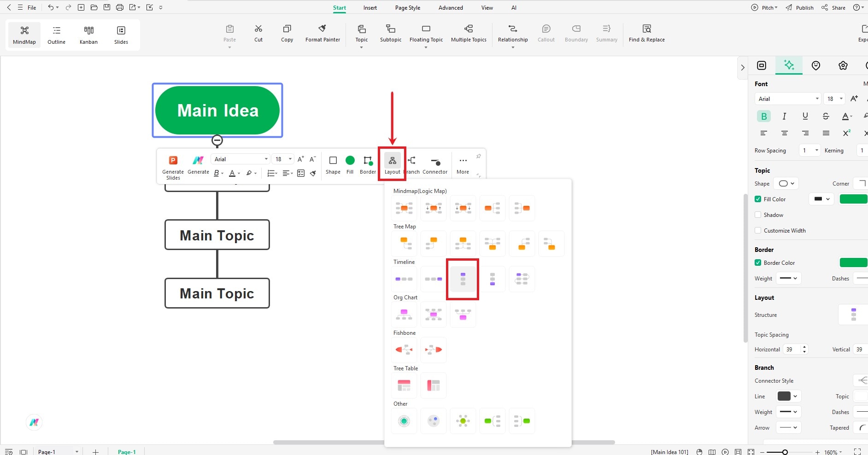This screenshot has height=455, width=868.
Task: Add a Relationship line
Action: (x=513, y=33)
